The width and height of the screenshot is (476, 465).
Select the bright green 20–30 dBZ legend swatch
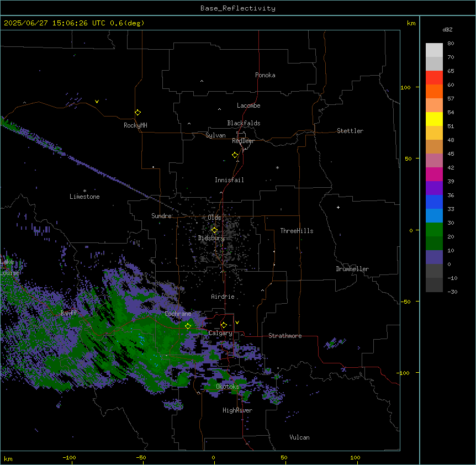(434, 230)
